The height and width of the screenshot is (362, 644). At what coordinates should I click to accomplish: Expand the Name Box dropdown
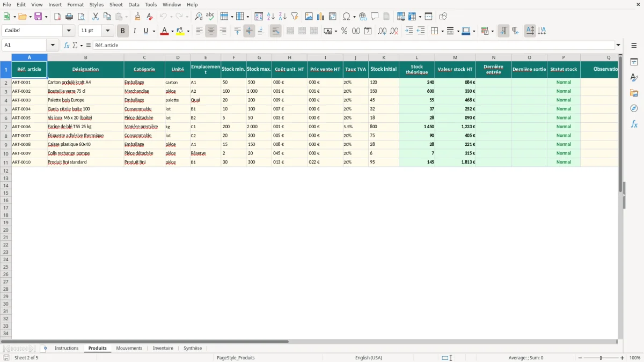(53, 45)
